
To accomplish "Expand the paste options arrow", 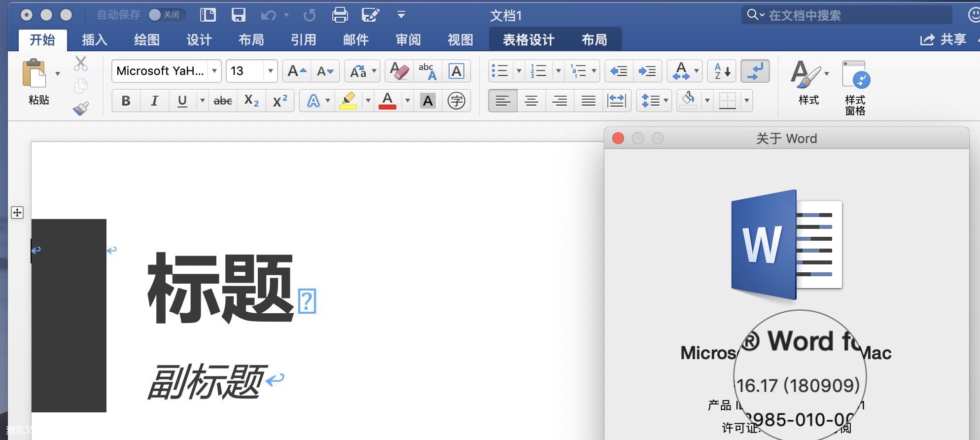I will pyautogui.click(x=58, y=73).
